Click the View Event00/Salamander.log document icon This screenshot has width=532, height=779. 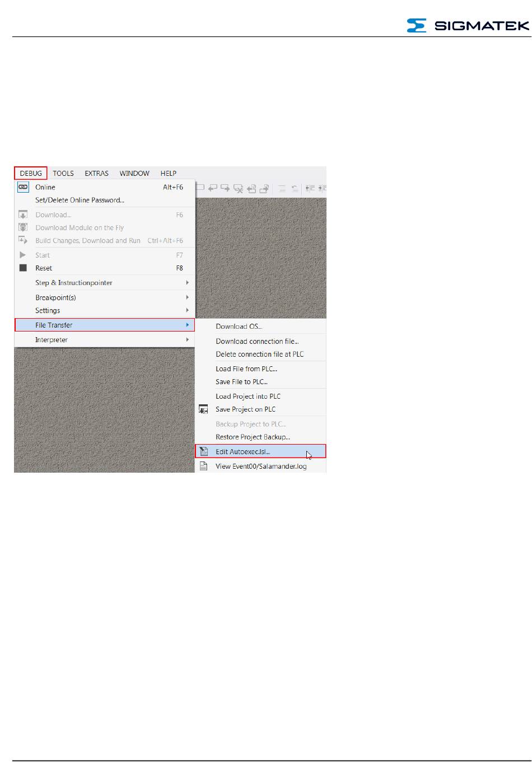(x=203, y=466)
